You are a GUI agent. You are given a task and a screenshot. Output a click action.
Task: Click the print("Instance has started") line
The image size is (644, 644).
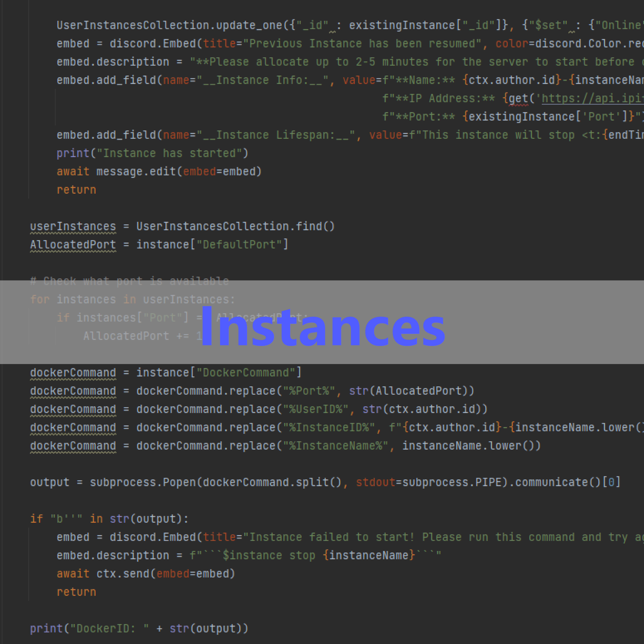point(153,153)
